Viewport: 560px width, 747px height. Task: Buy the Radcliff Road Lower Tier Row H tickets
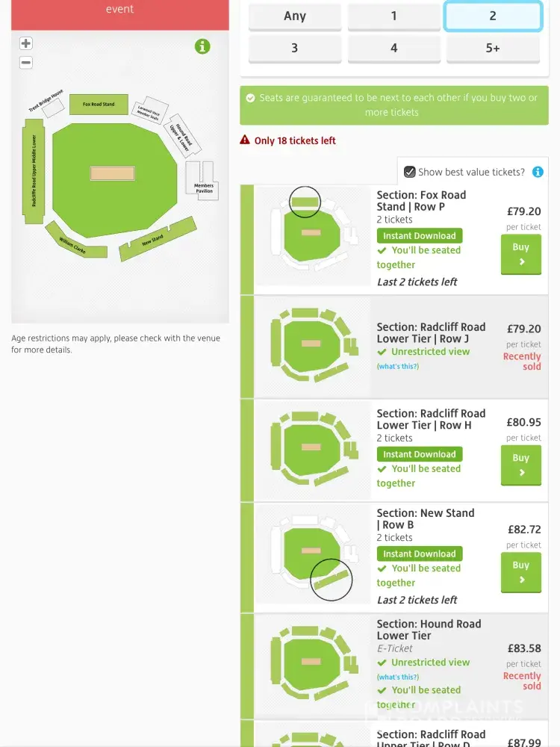point(520,465)
